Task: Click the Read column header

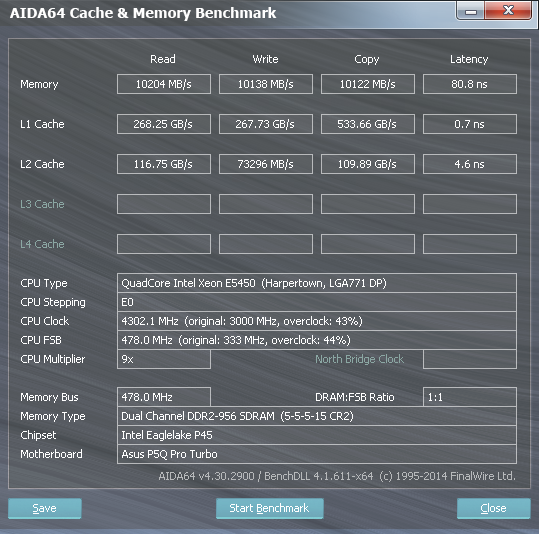Action: [163, 59]
